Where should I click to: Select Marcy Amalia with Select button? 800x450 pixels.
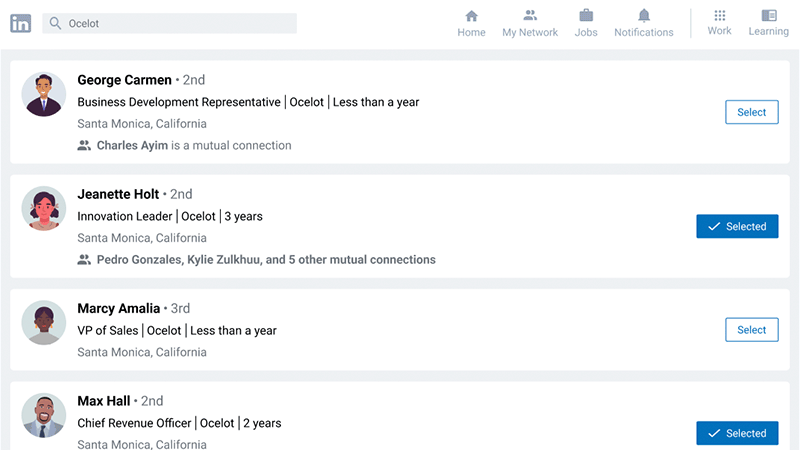point(752,330)
